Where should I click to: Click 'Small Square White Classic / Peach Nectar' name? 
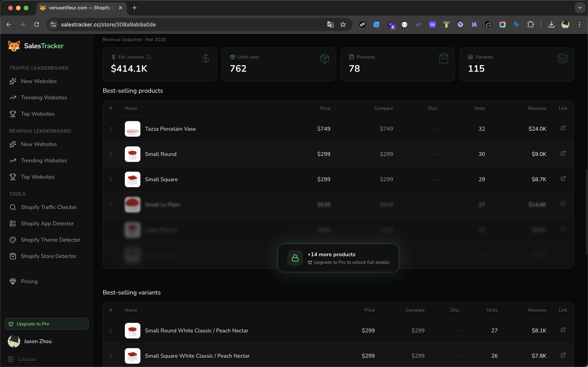197,356
